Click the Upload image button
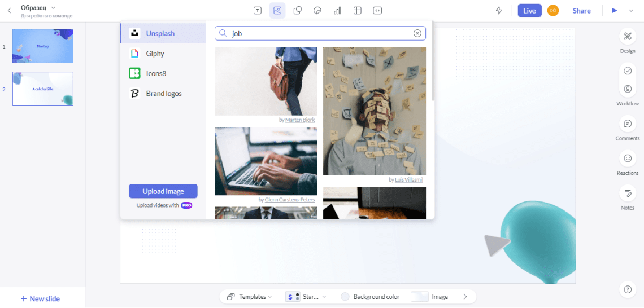Image resolution: width=644 pixels, height=308 pixels. pyautogui.click(x=163, y=191)
